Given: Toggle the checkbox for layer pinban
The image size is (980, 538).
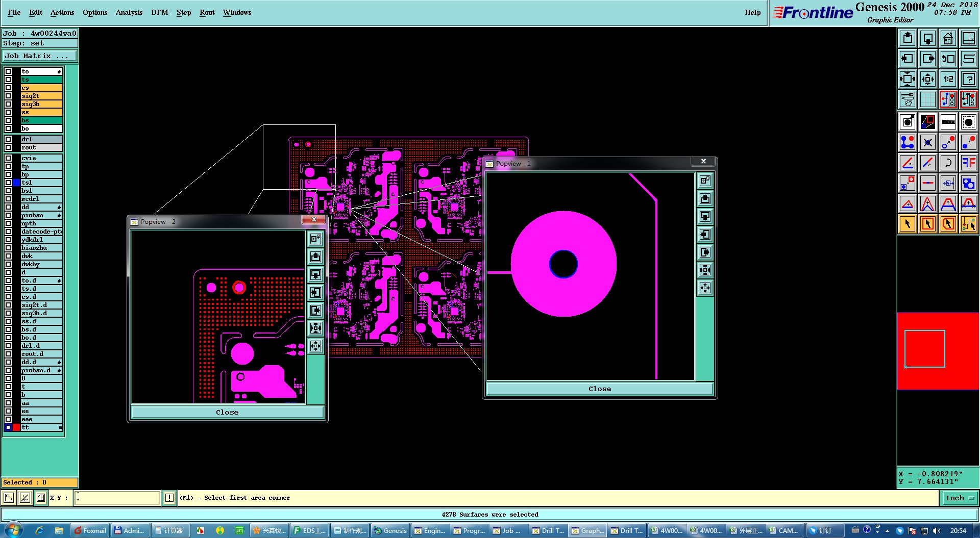Looking at the screenshot, I should [x=8, y=215].
